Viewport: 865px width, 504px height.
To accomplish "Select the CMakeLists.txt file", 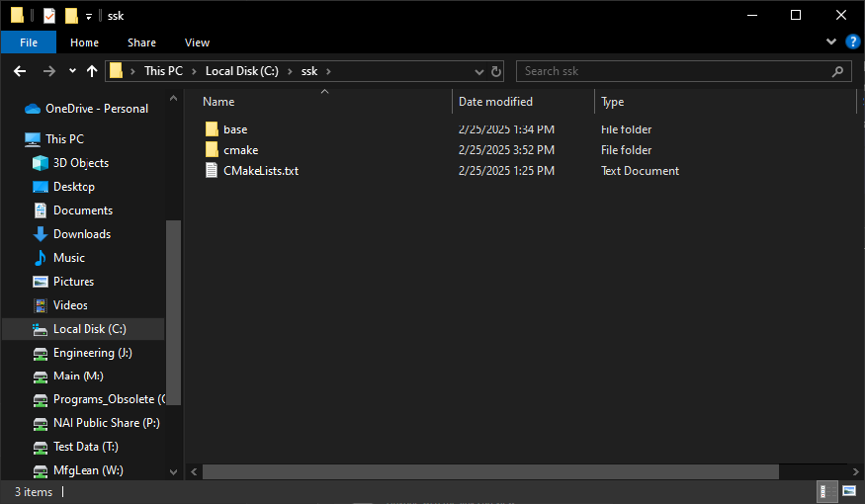I will tap(260, 171).
